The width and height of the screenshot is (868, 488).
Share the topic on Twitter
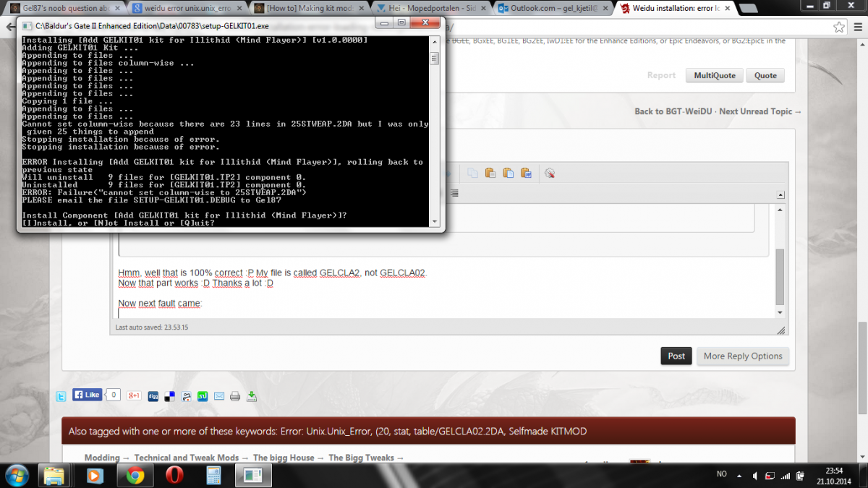[x=61, y=396]
